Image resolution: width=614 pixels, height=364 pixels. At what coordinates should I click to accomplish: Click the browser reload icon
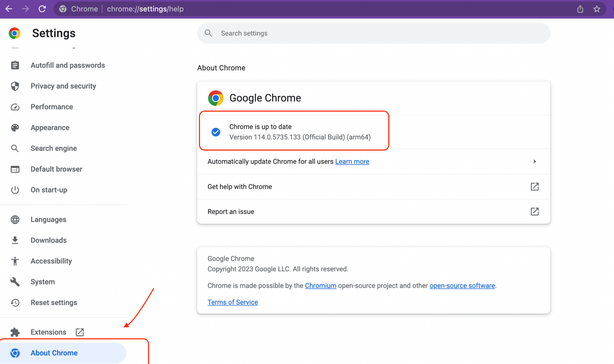pos(42,9)
